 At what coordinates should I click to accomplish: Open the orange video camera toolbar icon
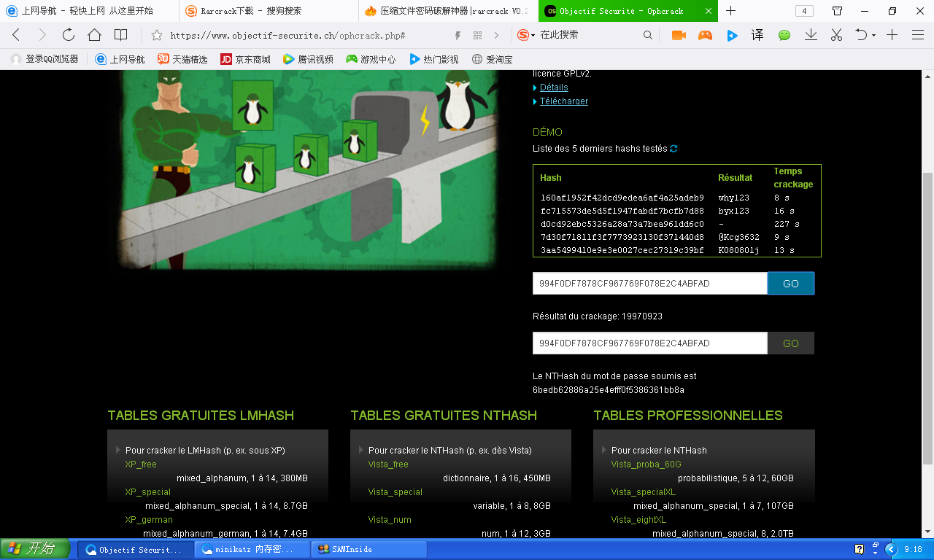click(679, 35)
